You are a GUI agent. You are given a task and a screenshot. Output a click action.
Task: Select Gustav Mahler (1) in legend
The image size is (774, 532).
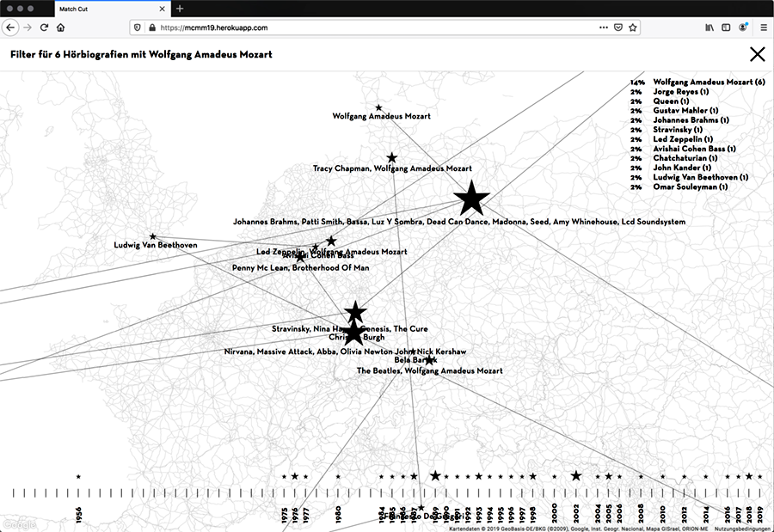685,111
